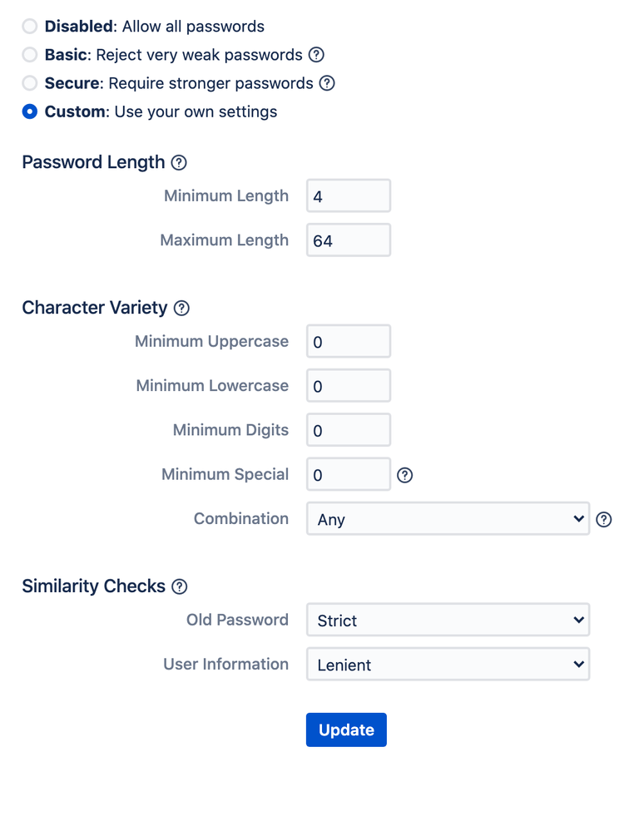This screenshot has width=644, height=831.
Task: Click the Maximum Length input
Action: [x=349, y=240]
